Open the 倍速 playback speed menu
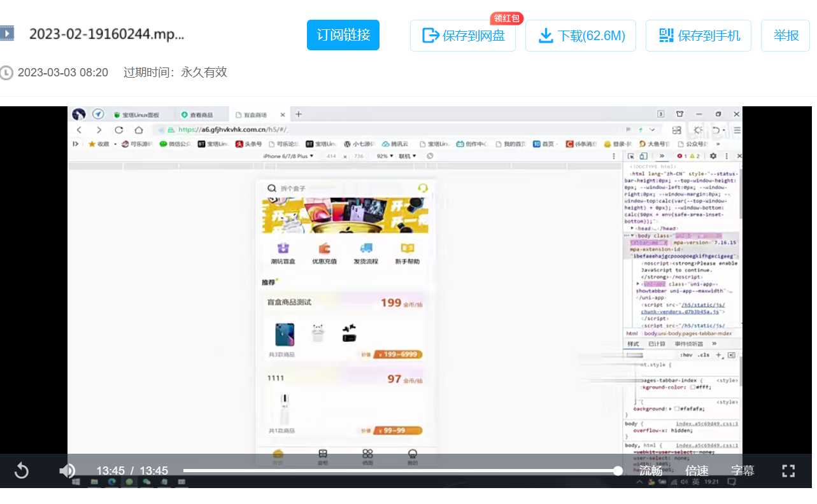The image size is (817, 504). pos(697,471)
